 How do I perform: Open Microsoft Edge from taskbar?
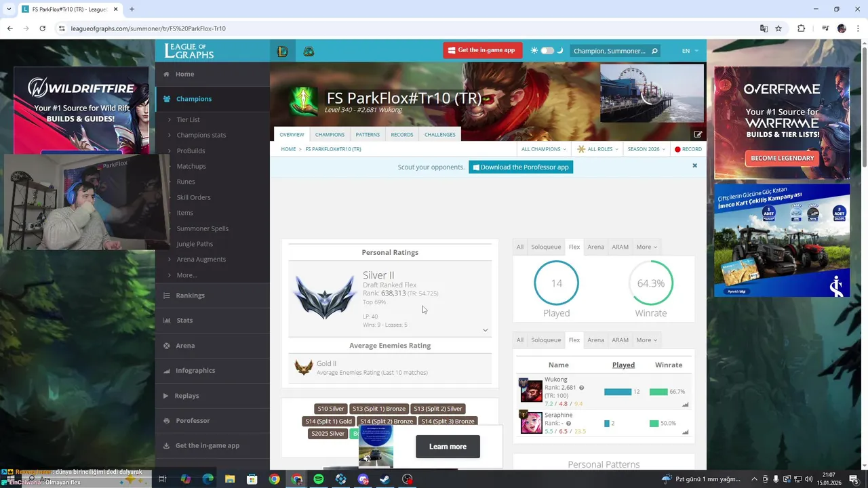click(208, 479)
